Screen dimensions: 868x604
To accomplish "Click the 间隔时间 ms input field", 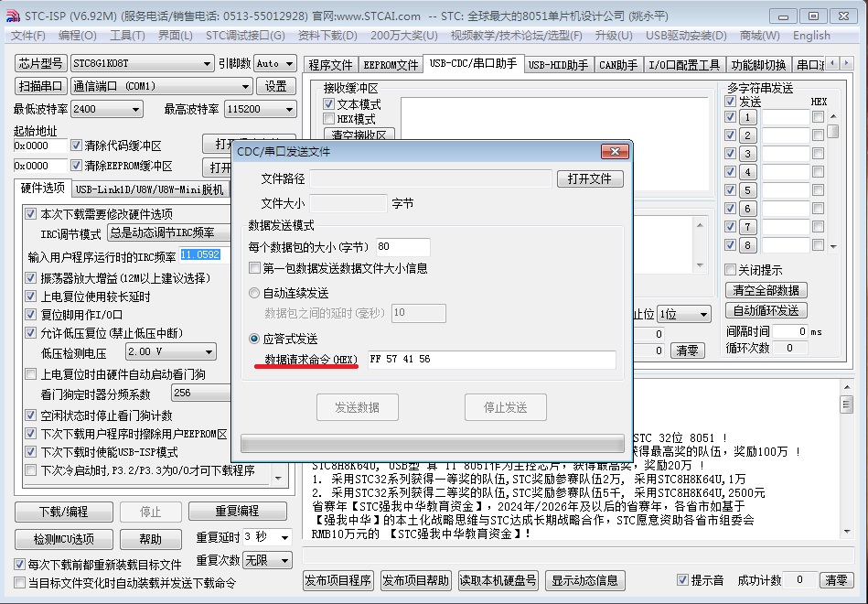I will coord(790,331).
